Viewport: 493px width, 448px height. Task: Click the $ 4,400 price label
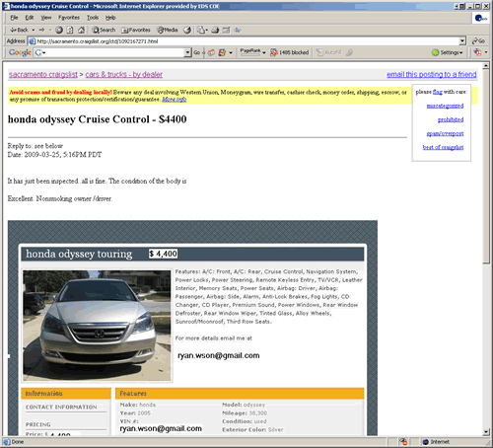pos(164,254)
